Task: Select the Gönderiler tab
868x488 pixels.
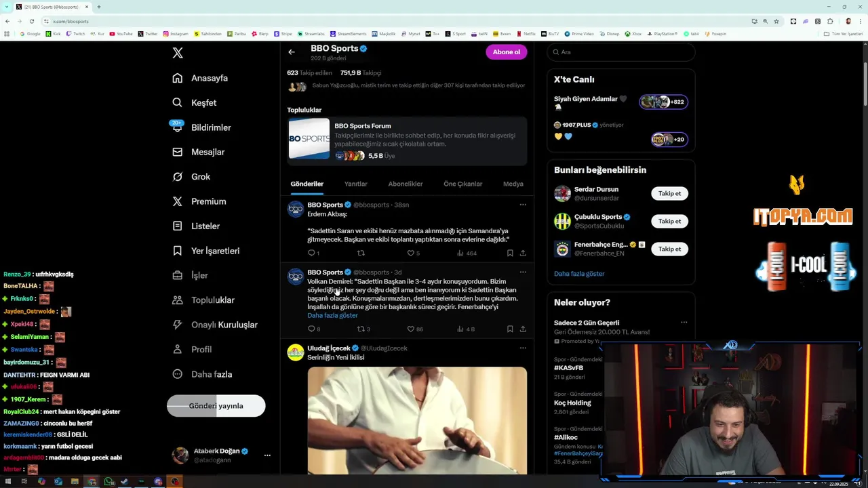Action: tap(307, 184)
